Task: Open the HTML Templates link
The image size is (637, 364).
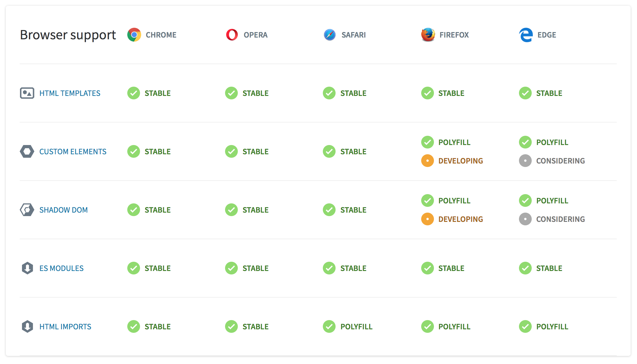Action: point(70,93)
